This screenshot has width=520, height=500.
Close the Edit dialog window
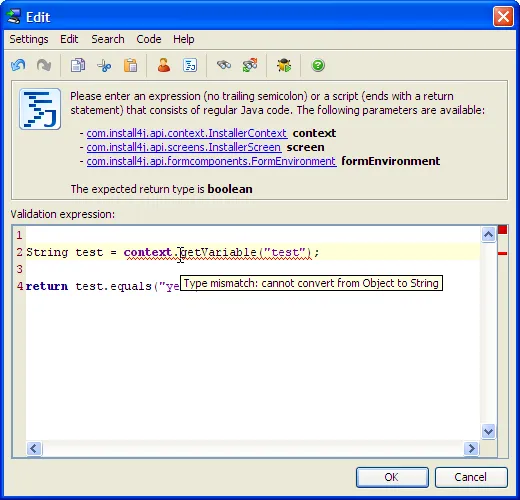click(x=503, y=17)
